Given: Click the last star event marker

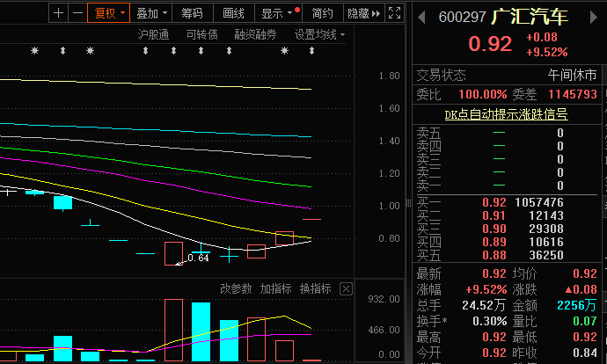Looking at the screenshot, I should click(x=284, y=51).
